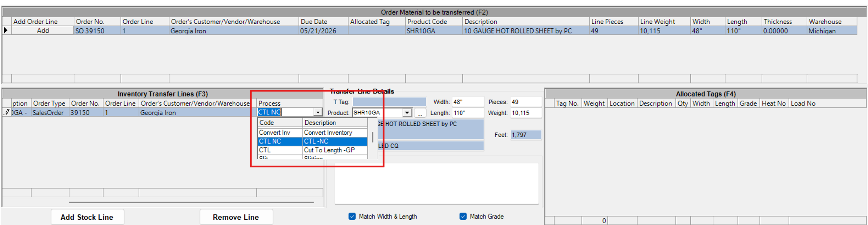Select Cut To Length -GP process option
Screen dimensions: 868x225
pos(312,150)
